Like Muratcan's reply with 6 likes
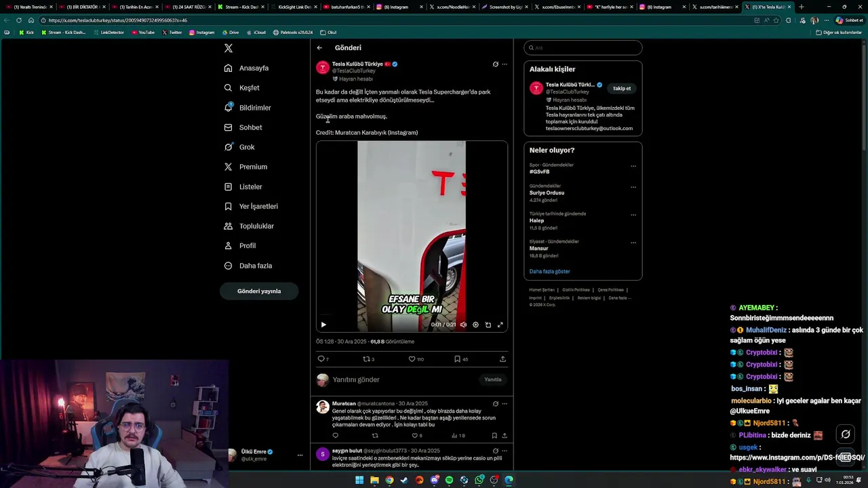 point(416,436)
